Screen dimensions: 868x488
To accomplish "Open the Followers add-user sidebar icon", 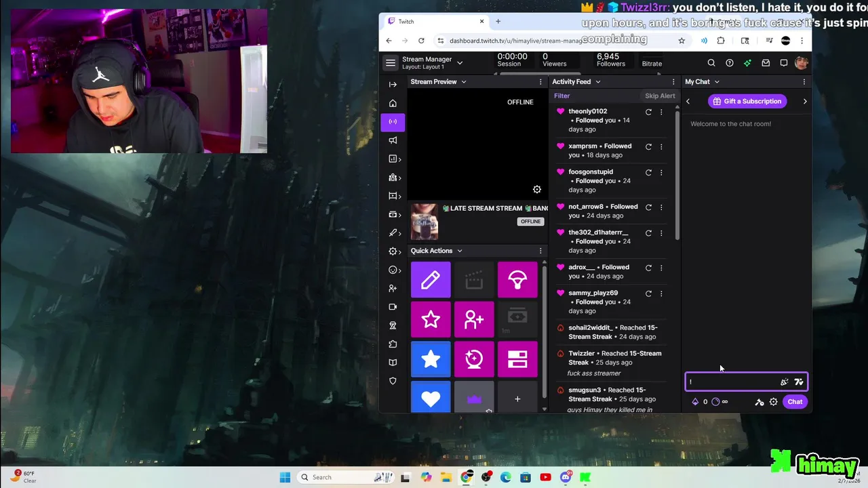I will click(x=393, y=289).
